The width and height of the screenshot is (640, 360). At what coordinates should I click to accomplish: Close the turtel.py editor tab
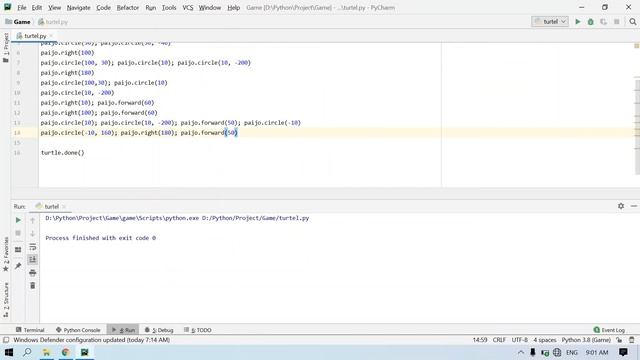[51, 36]
